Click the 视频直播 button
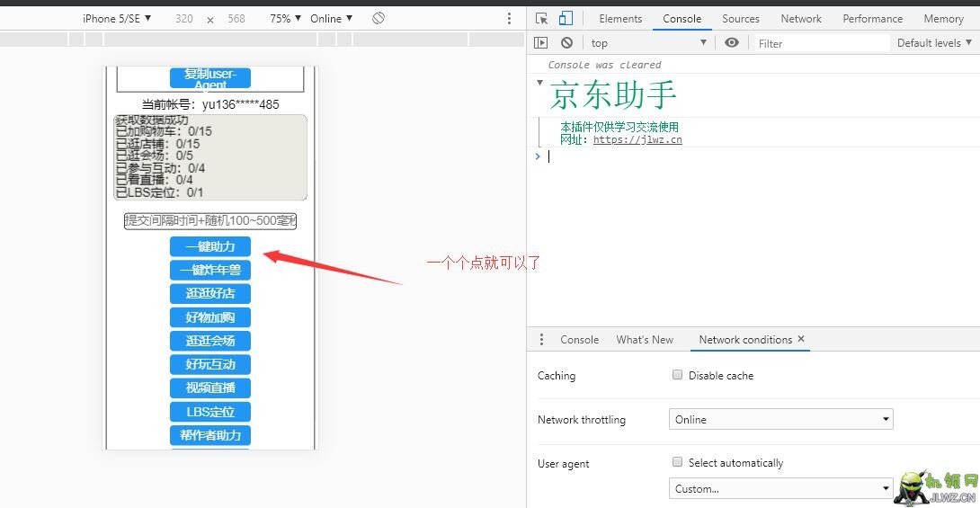The height and width of the screenshot is (508, 980). 210,388
